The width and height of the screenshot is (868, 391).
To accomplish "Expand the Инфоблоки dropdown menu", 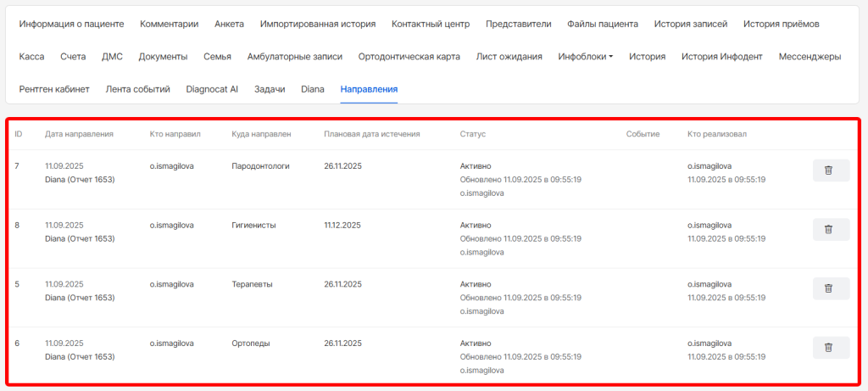I will click(586, 57).
